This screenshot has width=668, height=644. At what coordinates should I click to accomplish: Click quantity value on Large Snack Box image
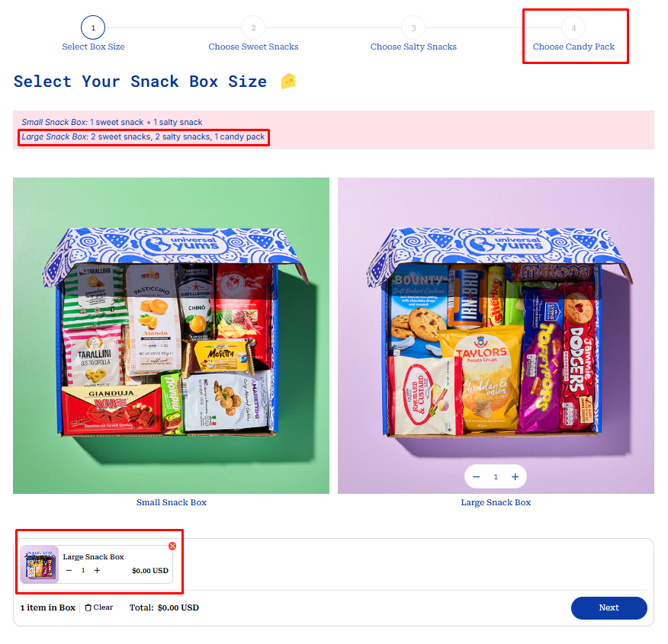496,477
